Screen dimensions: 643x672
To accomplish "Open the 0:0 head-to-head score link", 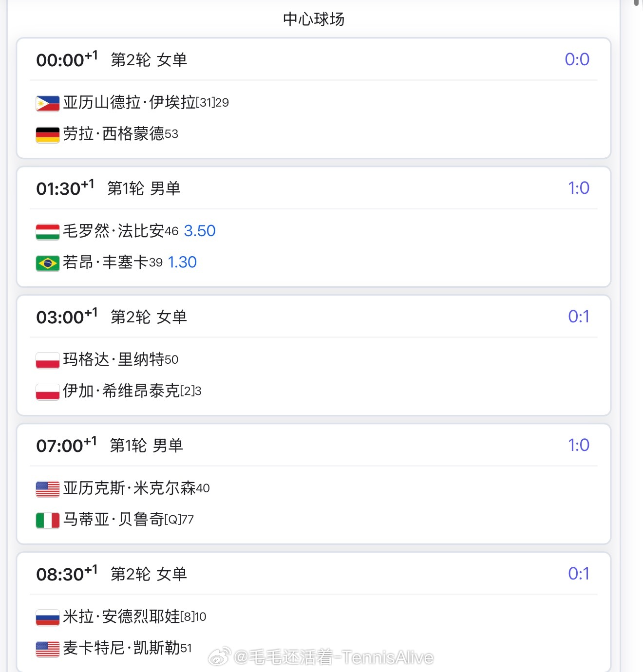I will [x=577, y=59].
